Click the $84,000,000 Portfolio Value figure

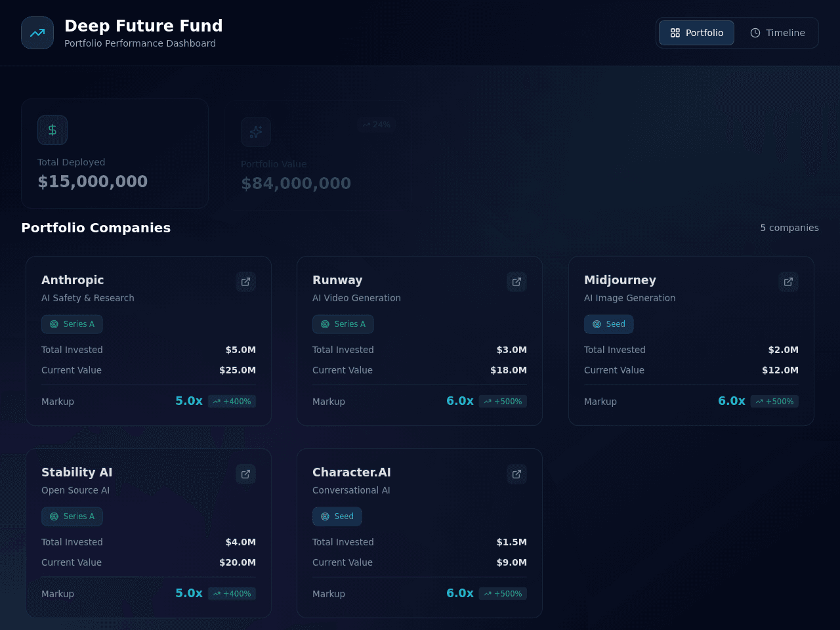[296, 184]
